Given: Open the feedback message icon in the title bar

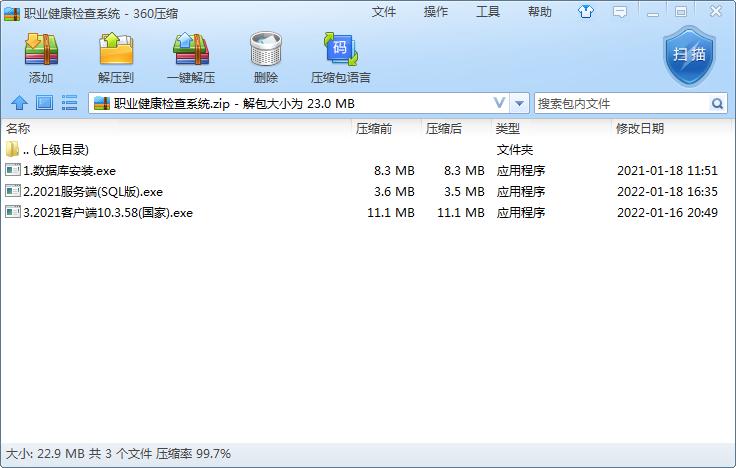Looking at the screenshot, I should [620, 12].
